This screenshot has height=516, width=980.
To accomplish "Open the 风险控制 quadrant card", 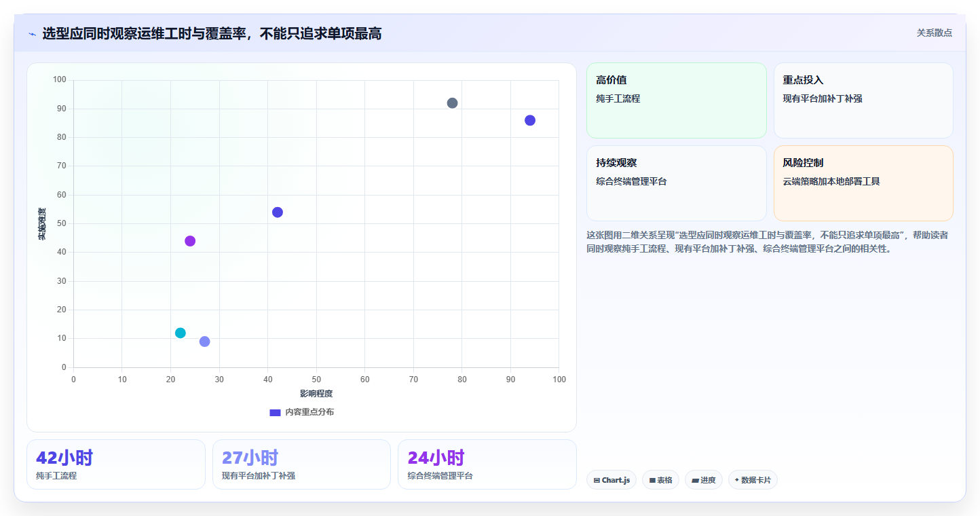I will (x=863, y=183).
